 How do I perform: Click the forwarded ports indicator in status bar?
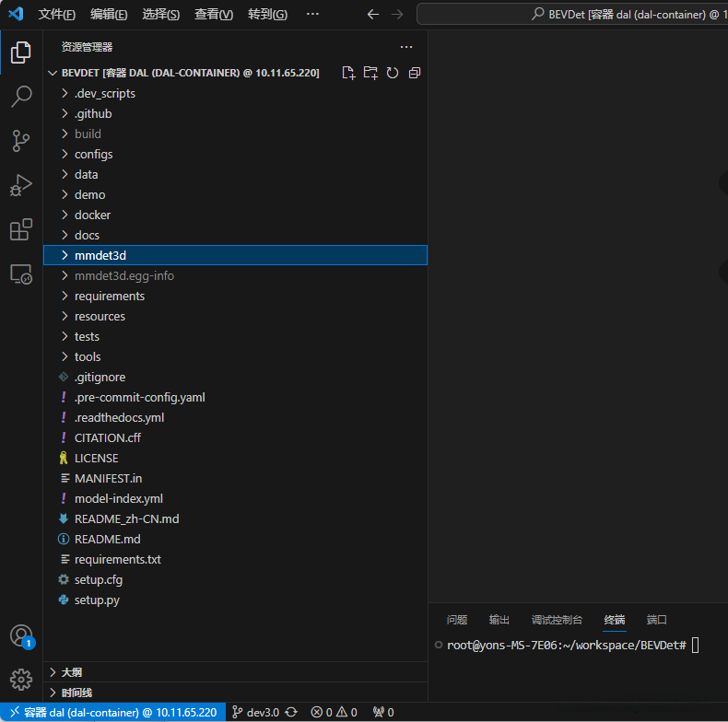click(383, 712)
